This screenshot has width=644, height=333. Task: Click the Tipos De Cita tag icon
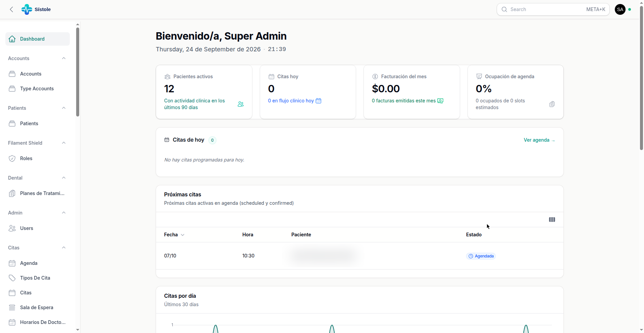pos(12,278)
